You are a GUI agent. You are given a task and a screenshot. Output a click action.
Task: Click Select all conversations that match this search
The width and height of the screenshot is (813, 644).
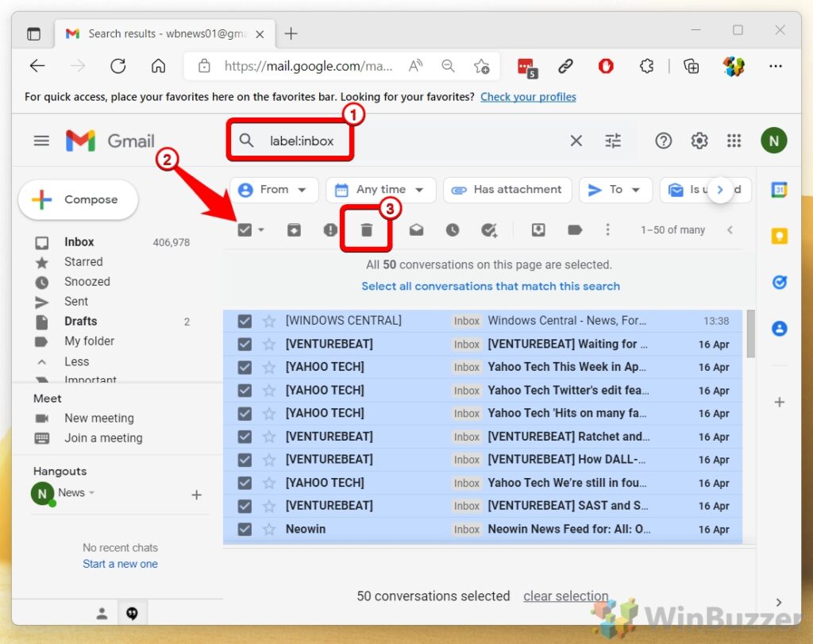pyautogui.click(x=491, y=286)
